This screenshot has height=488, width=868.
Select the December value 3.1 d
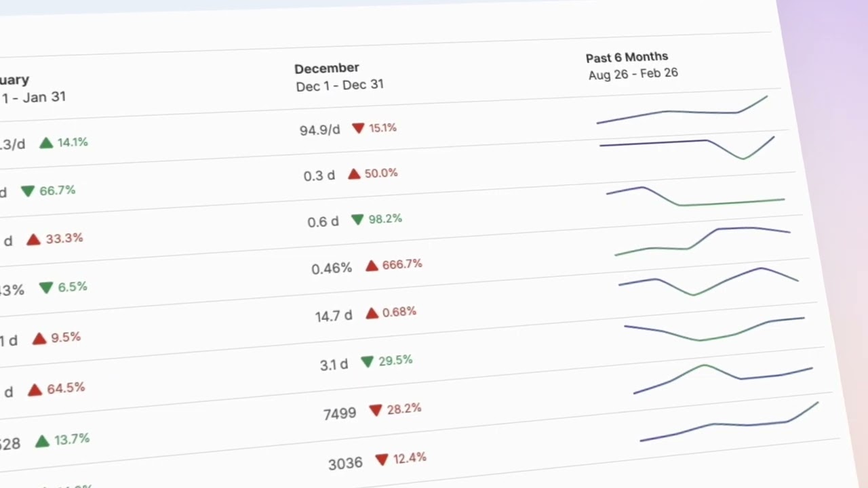tap(334, 365)
